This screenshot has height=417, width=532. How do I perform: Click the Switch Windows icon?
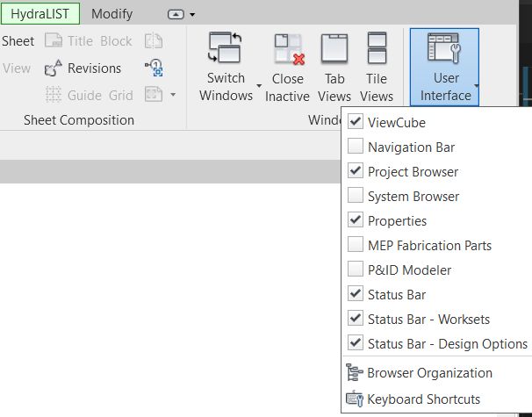pos(225,47)
